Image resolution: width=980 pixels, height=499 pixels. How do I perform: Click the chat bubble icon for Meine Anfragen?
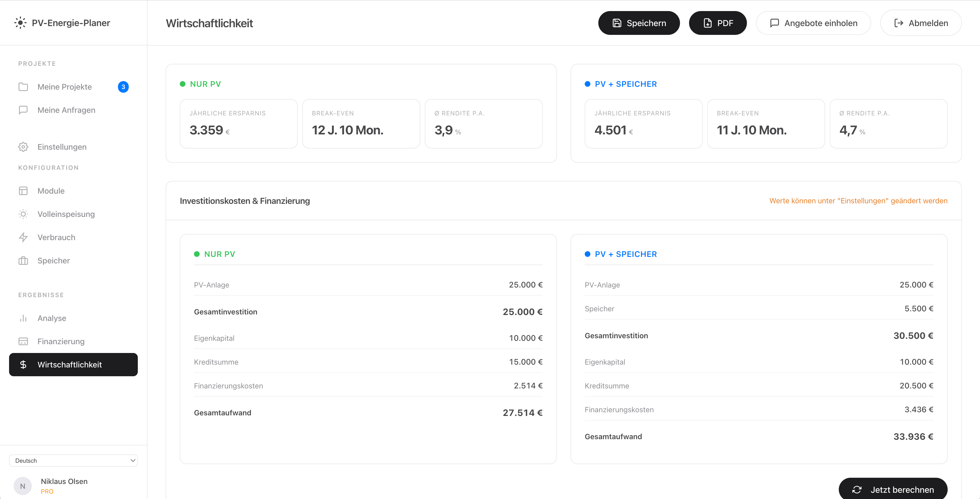tap(23, 110)
